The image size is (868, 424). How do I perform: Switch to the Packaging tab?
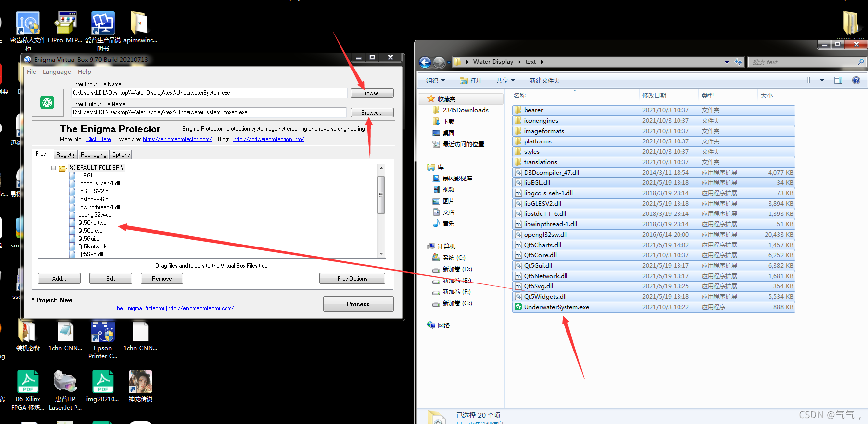pyautogui.click(x=94, y=155)
